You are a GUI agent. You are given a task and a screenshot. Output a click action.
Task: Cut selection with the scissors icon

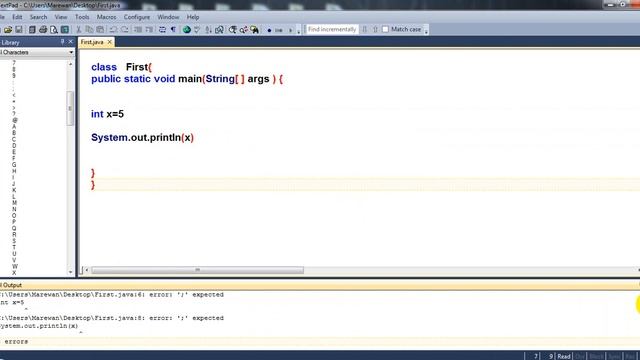[79, 29]
